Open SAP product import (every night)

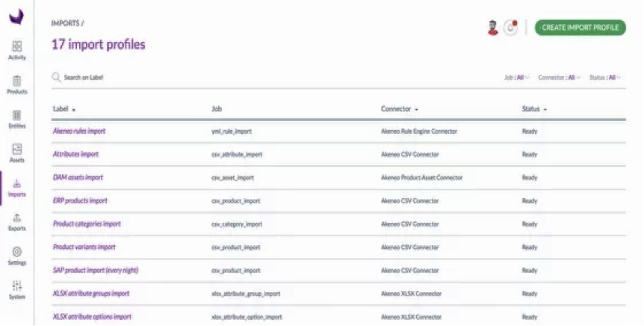click(96, 270)
